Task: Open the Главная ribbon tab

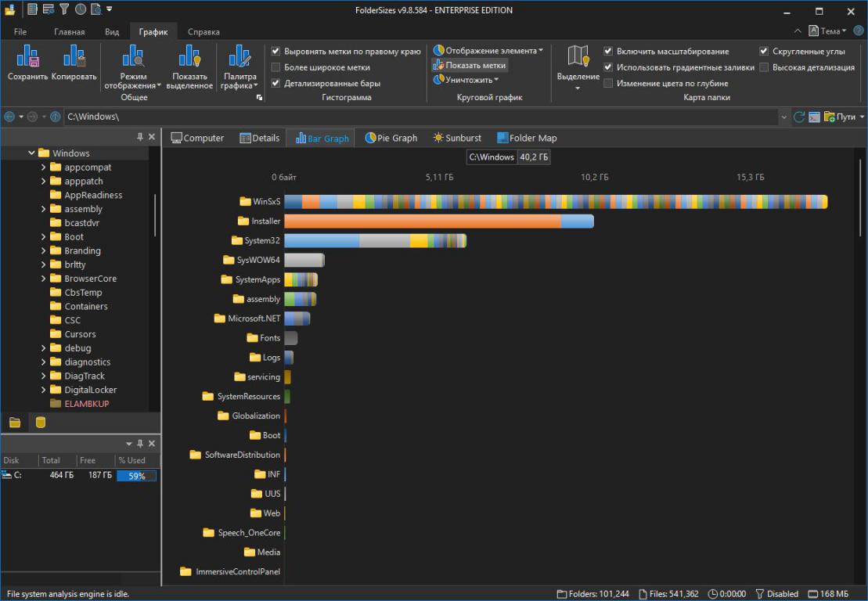Action: pos(69,32)
